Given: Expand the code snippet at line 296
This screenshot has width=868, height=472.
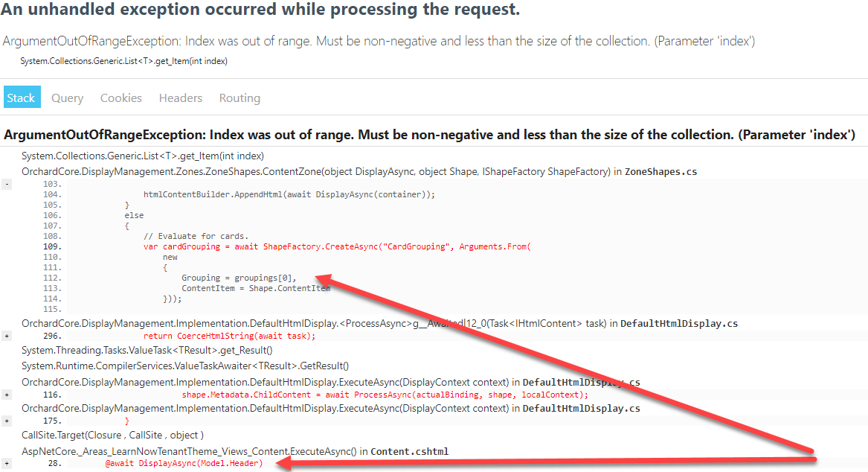Looking at the screenshot, I should point(7,335).
